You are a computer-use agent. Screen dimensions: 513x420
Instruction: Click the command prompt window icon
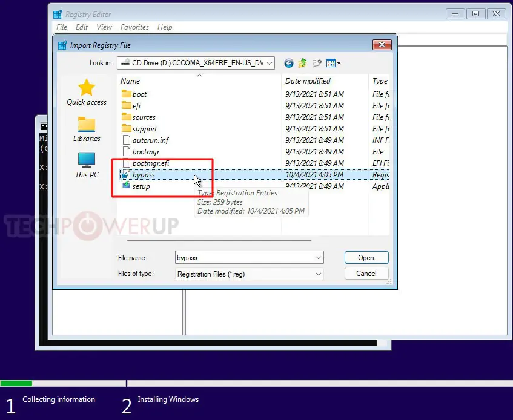44,126
